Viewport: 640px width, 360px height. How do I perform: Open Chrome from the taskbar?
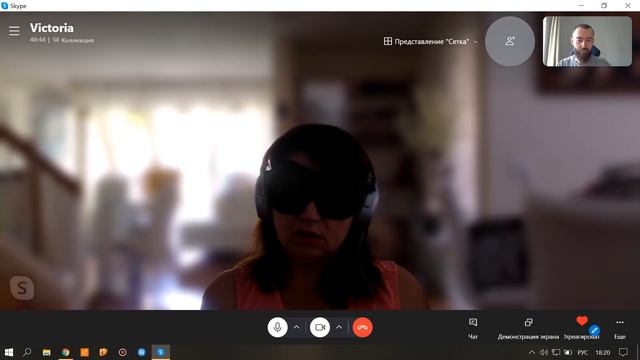65,352
